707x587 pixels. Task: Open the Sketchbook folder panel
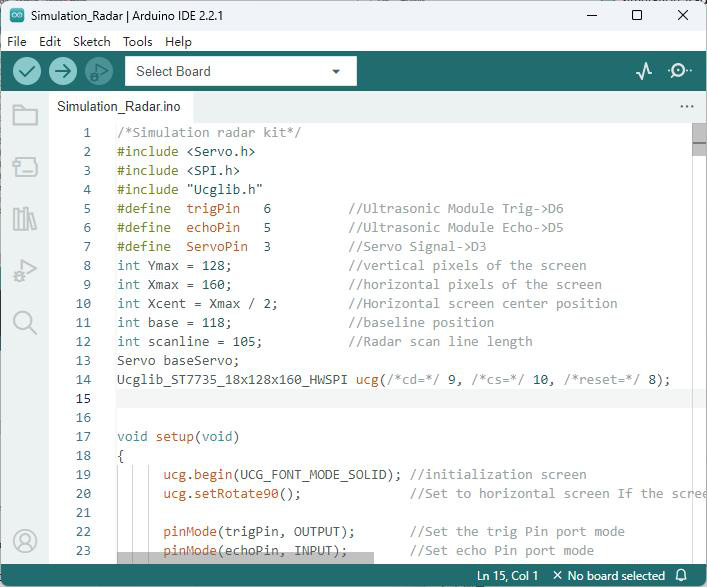(x=25, y=115)
